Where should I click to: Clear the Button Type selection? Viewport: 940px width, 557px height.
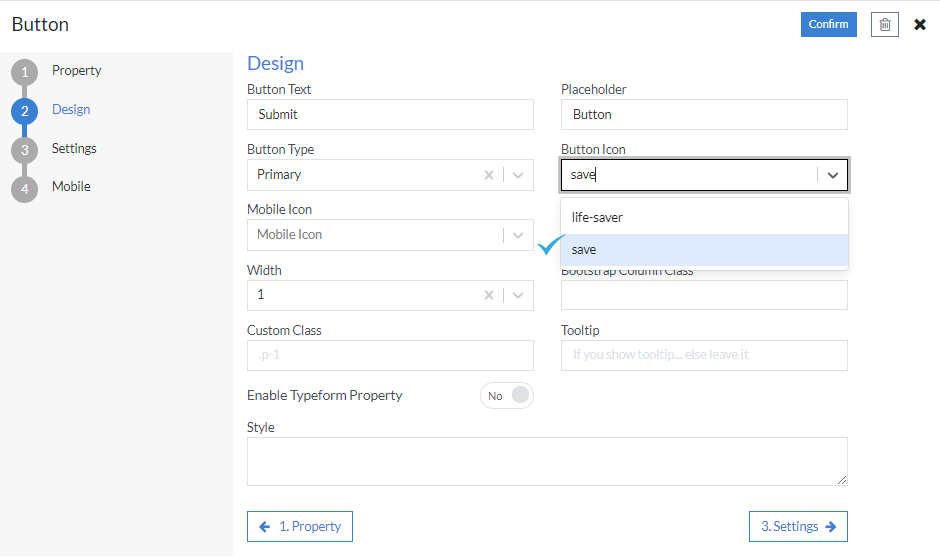point(489,175)
